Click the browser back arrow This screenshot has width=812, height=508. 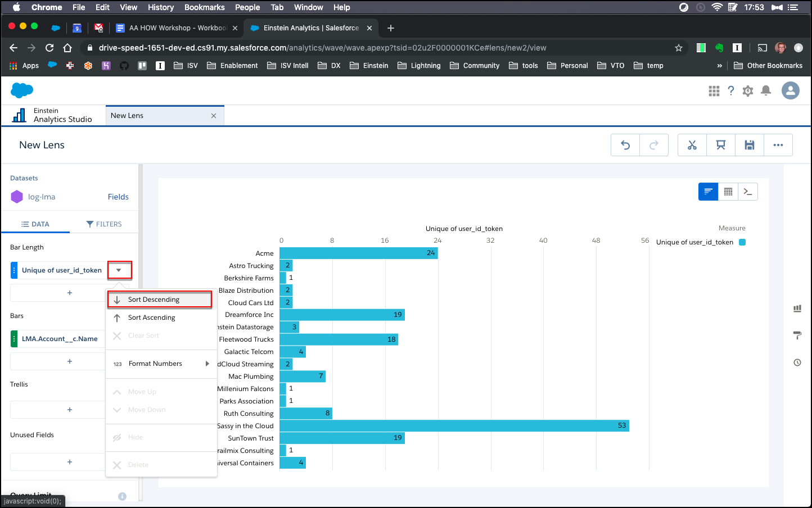(x=13, y=48)
